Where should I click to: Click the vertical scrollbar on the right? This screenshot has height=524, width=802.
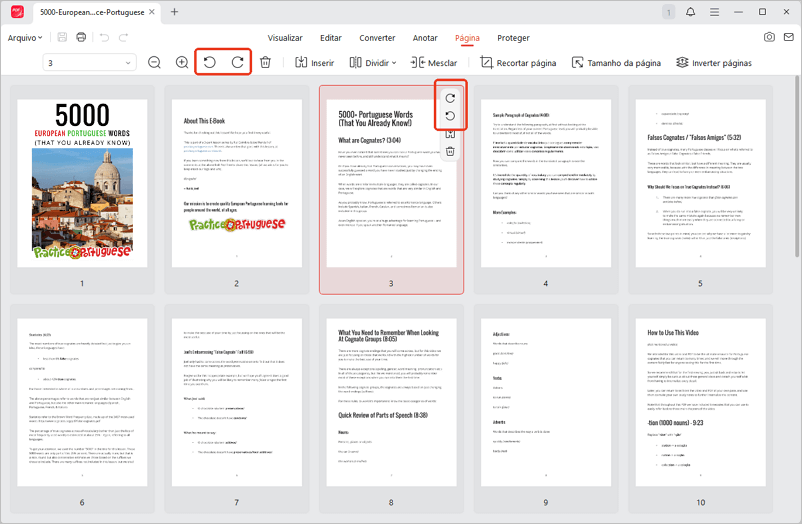(x=797, y=166)
